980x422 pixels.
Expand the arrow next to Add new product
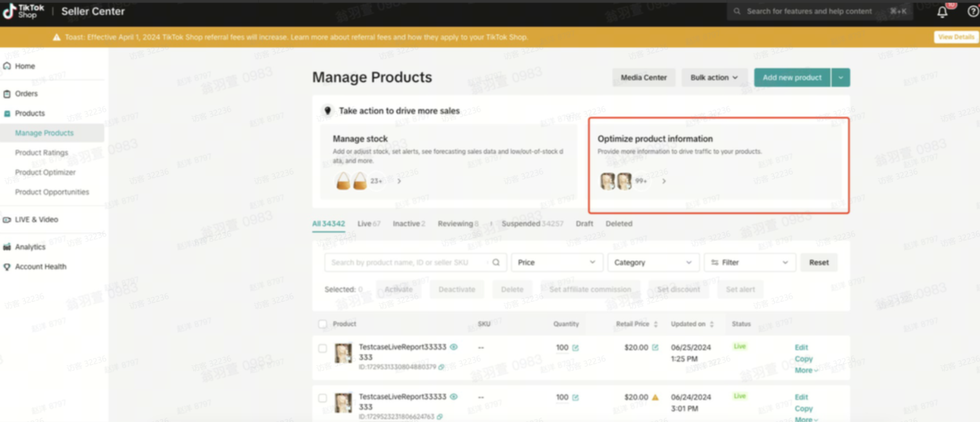coord(841,78)
